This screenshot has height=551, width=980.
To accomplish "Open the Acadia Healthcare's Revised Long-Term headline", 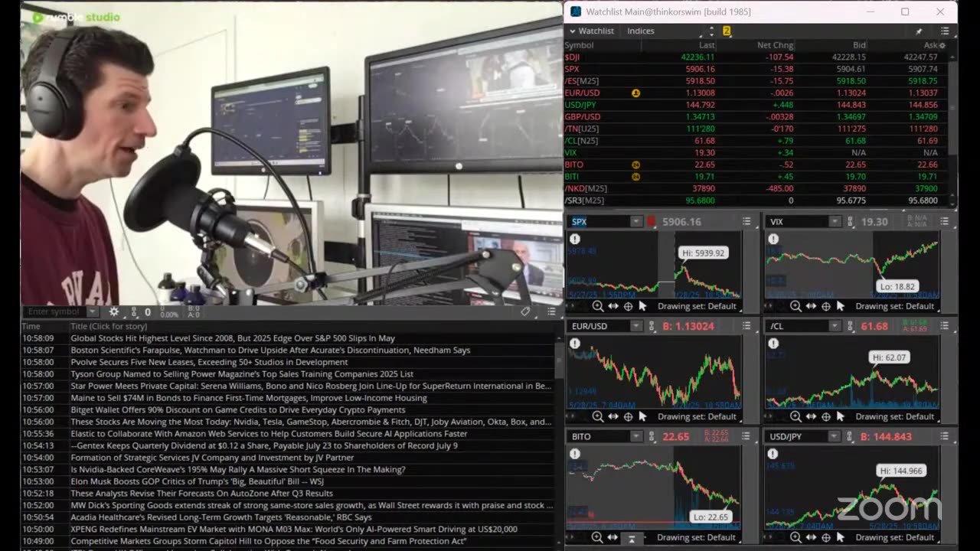I will point(221,517).
